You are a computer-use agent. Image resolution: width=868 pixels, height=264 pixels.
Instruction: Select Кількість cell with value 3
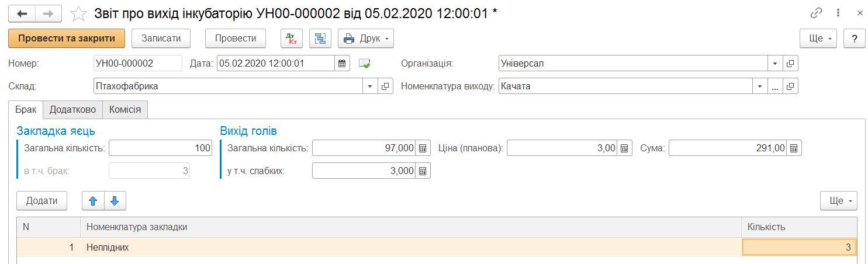[799, 248]
